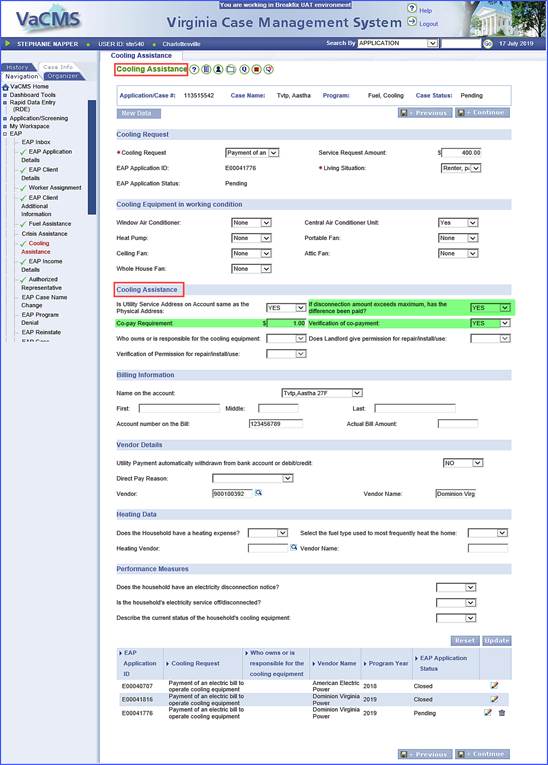Delete the E00041776 row via trash icon
548x765 pixels.
pos(502,713)
